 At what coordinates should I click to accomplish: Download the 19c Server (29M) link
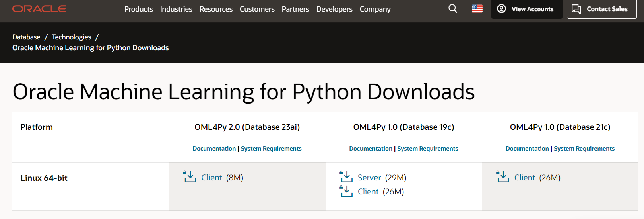coord(369,178)
